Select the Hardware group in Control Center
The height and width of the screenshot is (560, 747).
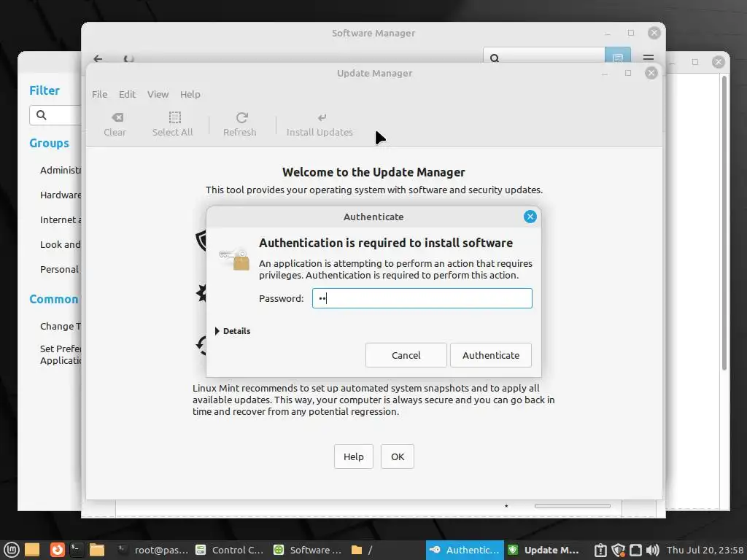(61, 195)
